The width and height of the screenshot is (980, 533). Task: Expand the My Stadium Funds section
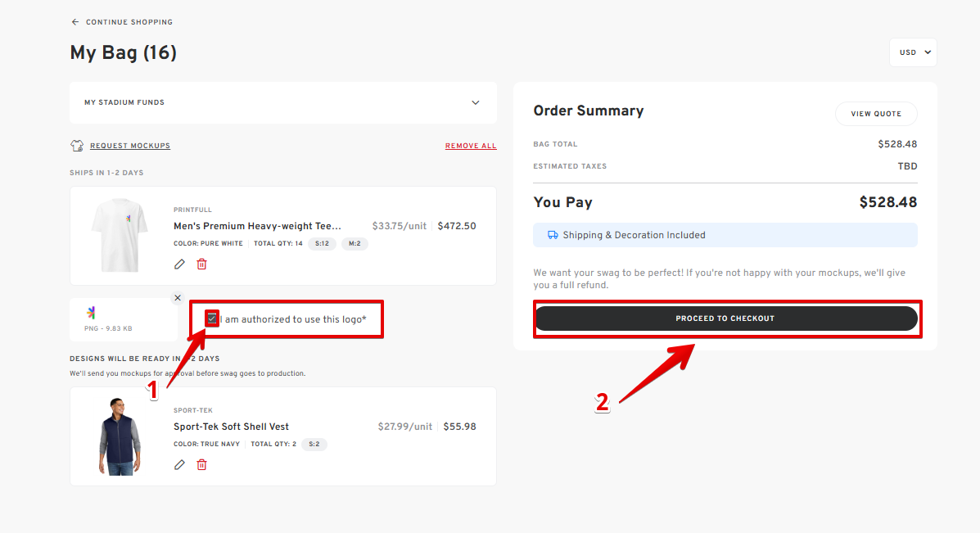pyautogui.click(x=476, y=102)
